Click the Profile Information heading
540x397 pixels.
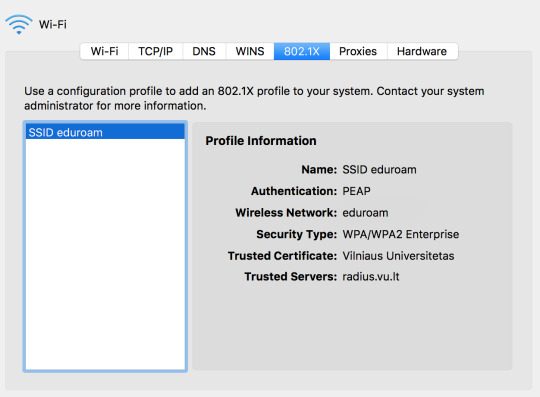pyautogui.click(x=261, y=141)
